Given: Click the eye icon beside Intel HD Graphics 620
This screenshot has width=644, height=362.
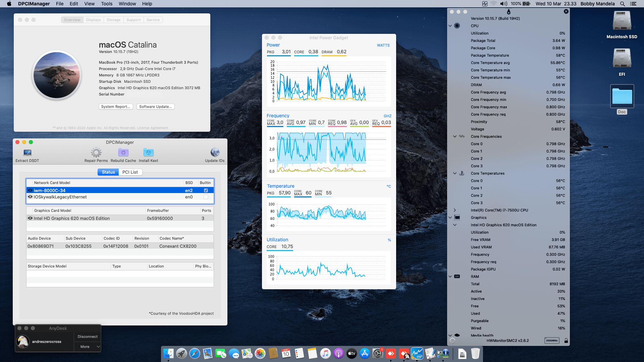Looking at the screenshot, I should pos(30,218).
